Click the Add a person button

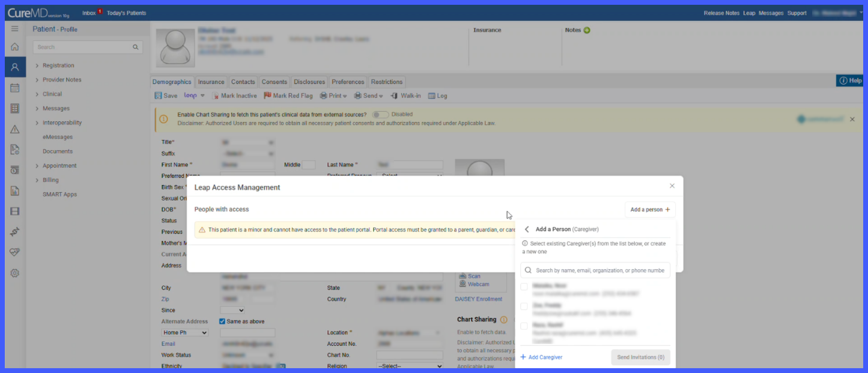(650, 210)
